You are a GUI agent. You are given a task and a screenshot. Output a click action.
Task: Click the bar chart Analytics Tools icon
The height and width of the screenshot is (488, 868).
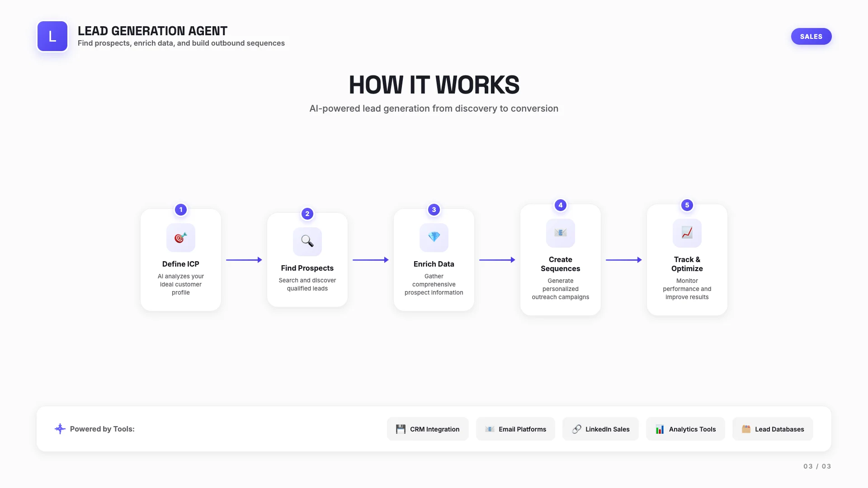coord(660,429)
